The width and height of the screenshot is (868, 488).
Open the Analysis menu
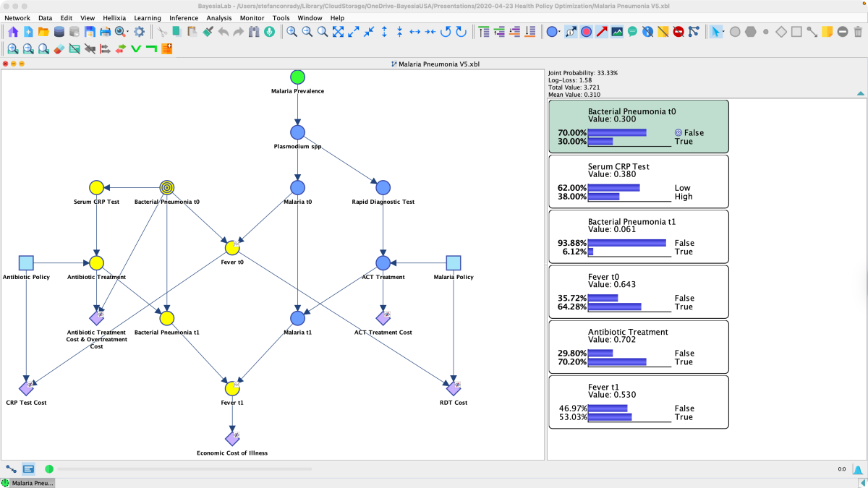[x=219, y=17]
